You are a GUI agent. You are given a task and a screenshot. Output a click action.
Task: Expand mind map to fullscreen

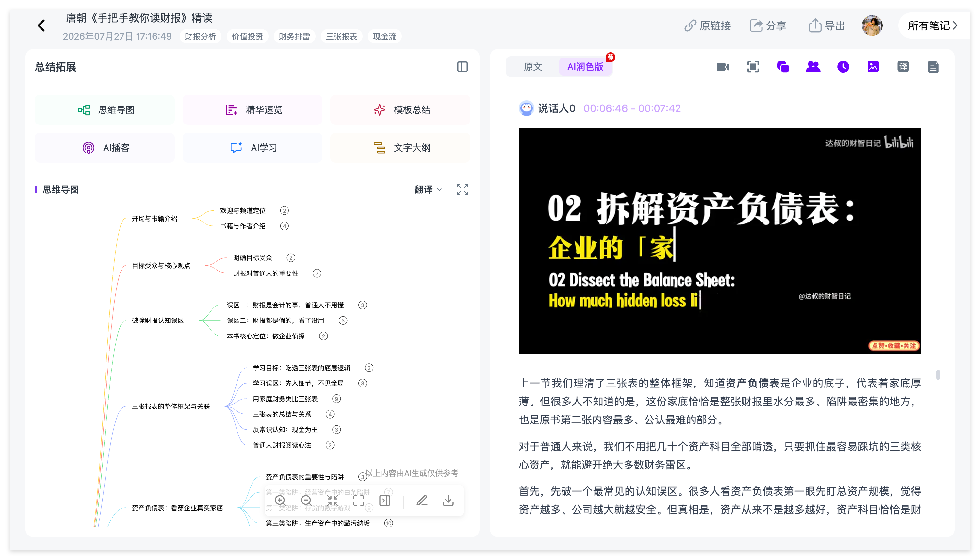(462, 189)
